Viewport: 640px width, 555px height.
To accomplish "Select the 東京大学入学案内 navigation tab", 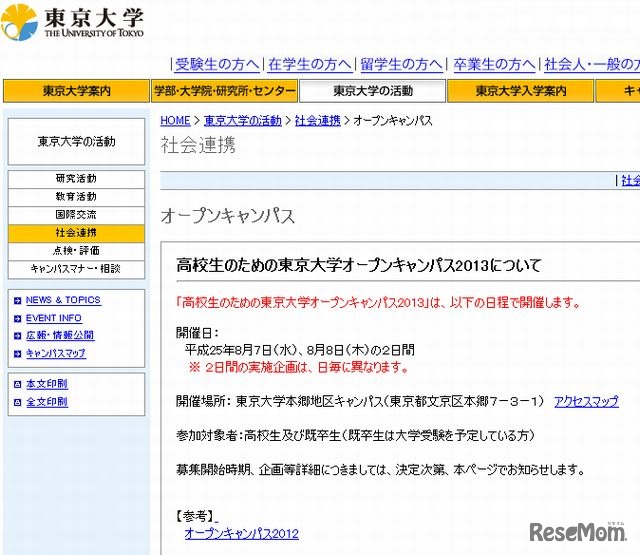I will tap(520, 91).
